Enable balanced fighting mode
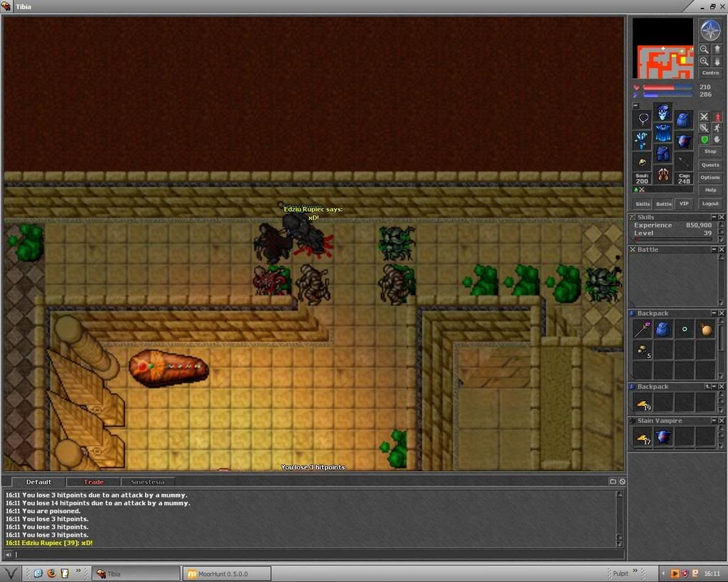 coord(705,128)
